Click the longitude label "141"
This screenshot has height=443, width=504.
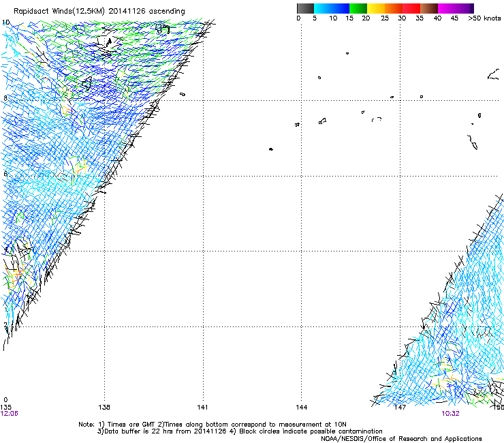(202, 408)
